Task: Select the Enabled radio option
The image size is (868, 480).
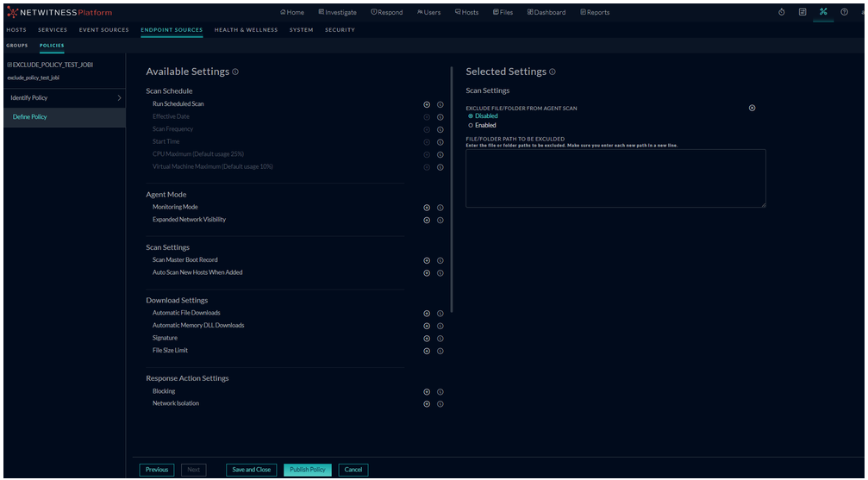Action: coord(471,126)
